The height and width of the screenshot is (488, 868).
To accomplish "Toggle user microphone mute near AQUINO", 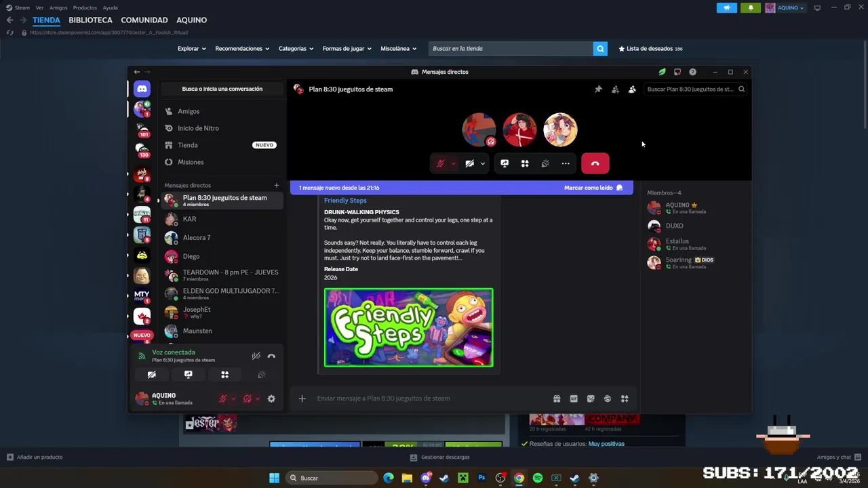I will pos(222,399).
